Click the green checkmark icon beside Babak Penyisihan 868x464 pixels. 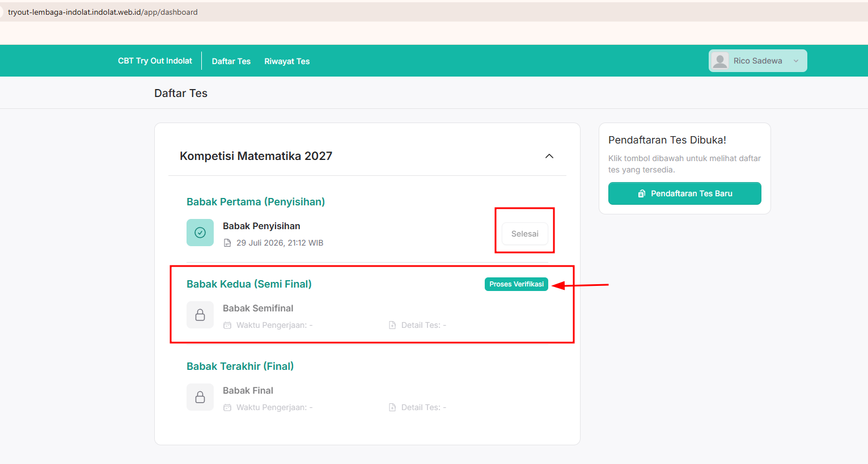[x=200, y=233]
